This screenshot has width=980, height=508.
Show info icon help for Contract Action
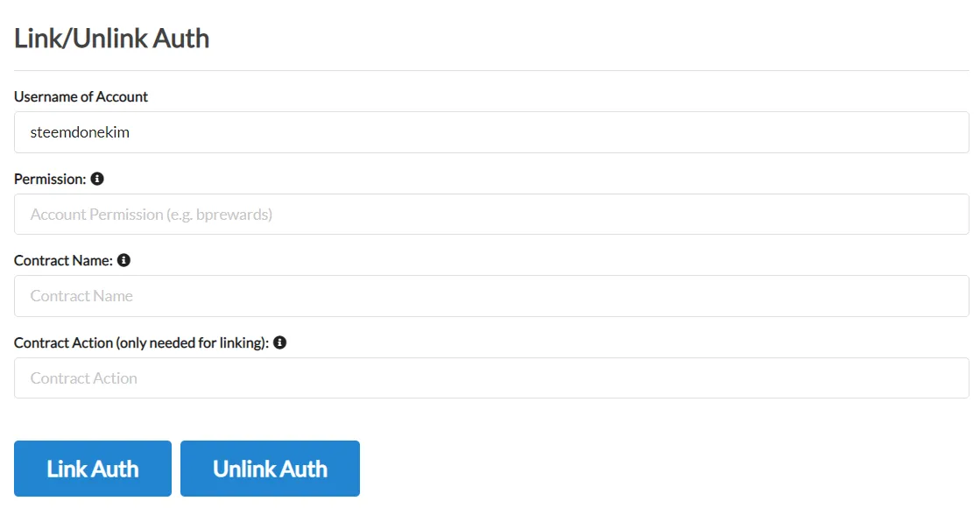[x=280, y=342]
